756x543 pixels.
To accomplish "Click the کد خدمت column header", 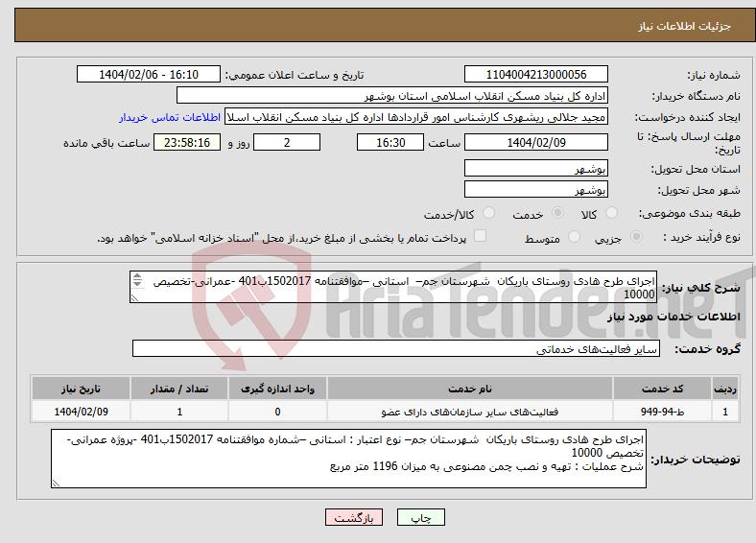I will 663,389.
